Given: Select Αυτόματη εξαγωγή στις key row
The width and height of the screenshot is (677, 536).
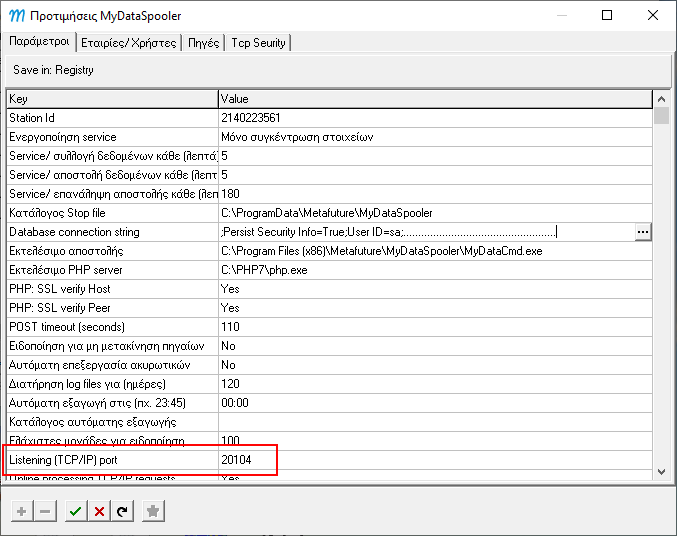Looking at the screenshot, I should point(112,403).
